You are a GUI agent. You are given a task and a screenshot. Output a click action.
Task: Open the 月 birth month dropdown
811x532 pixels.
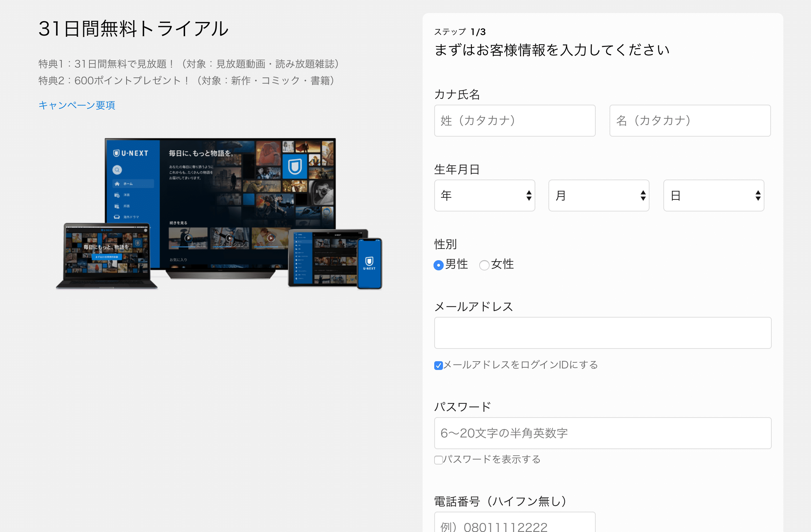tap(599, 196)
